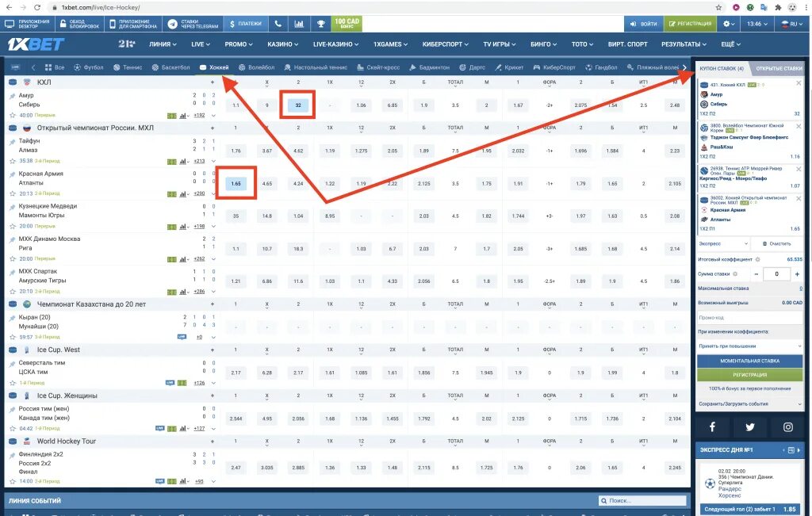
Task: Switch to Открытые ставки tab
Action: coord(779,68)
